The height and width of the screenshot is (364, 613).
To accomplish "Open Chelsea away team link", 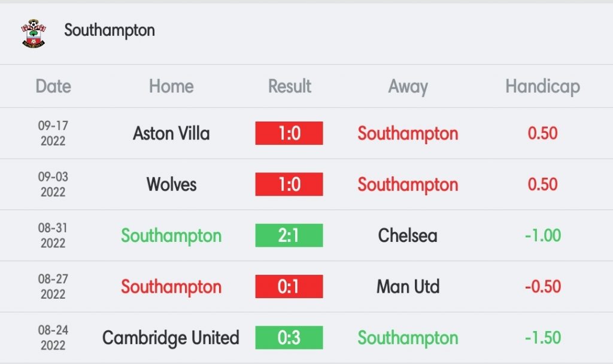I will 408,235.
